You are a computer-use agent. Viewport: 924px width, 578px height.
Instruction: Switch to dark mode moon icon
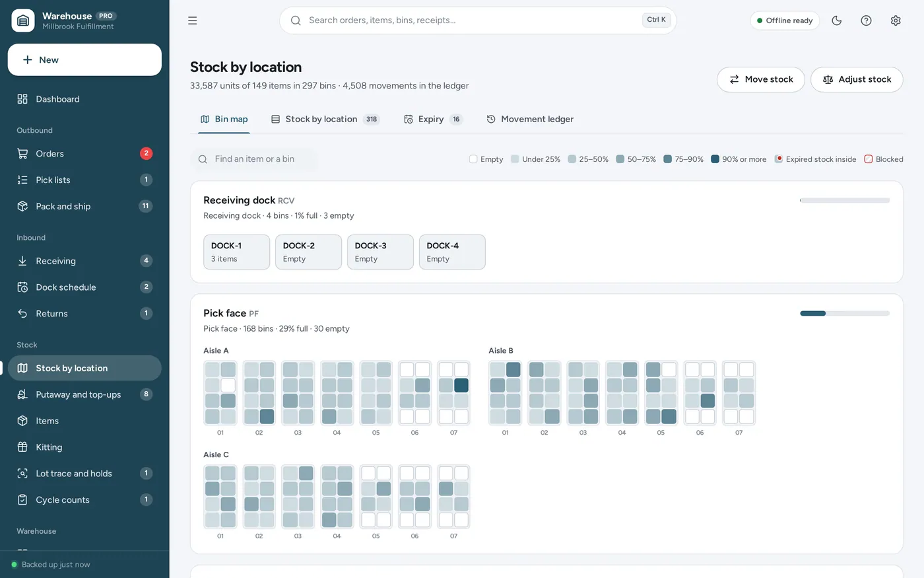click(x=837, y=20)
